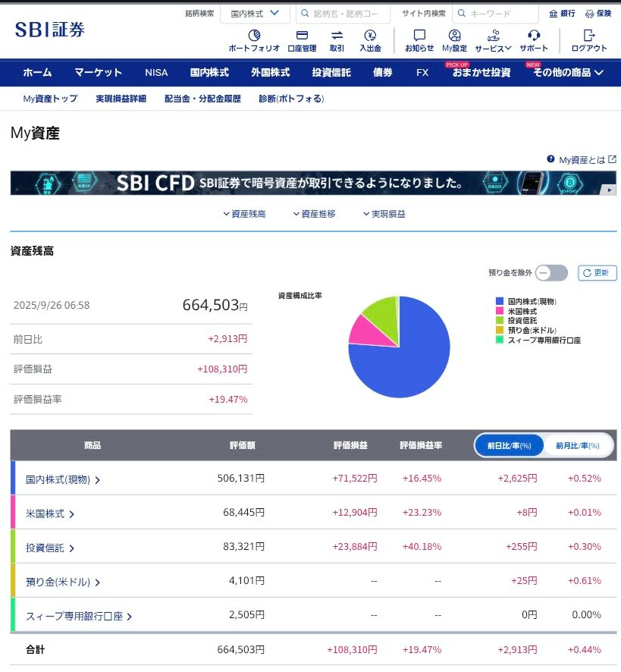Screen dimensions: 621x672
Task: Open My設定 profile icon
Action: (454, 36)
